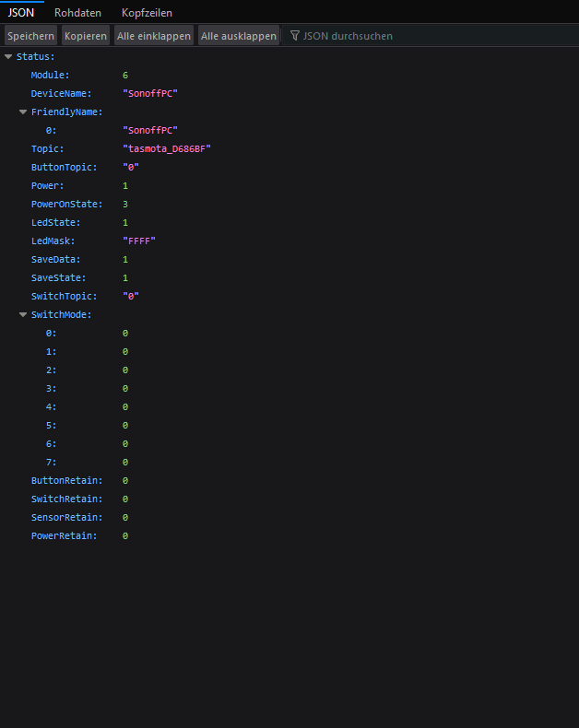Collapse the FriendlyName array
The image size is (579, 728).
click(23, 112)
